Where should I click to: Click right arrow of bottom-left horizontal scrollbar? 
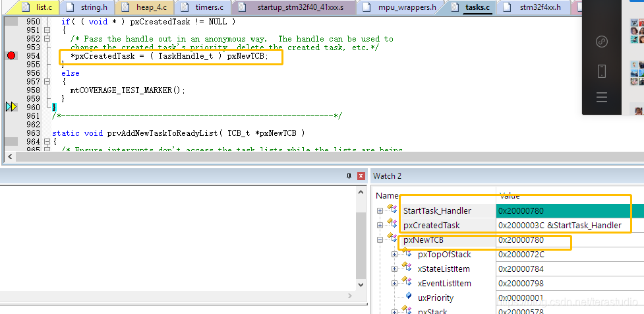click(x=350, y=296)
